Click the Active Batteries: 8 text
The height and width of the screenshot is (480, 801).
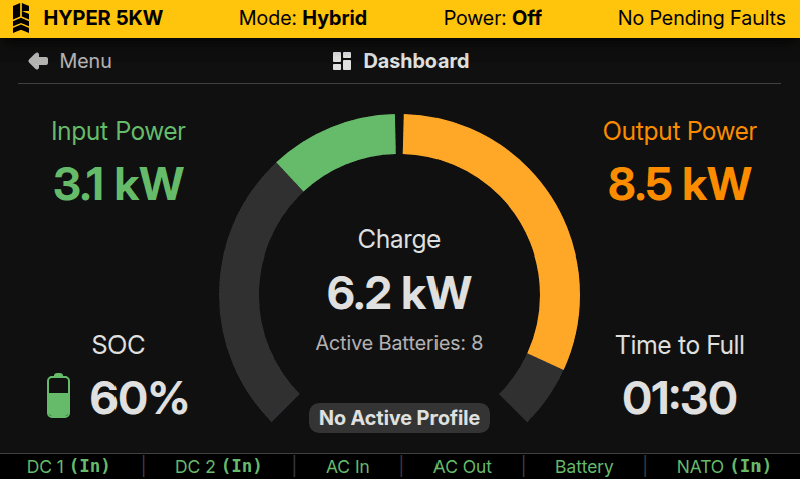tap(399, 343)
